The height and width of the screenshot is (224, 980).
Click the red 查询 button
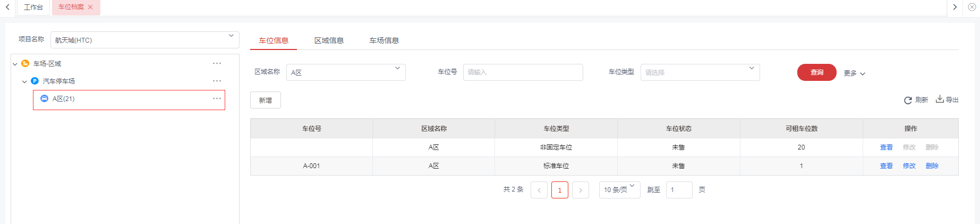[x=816, y=72]
